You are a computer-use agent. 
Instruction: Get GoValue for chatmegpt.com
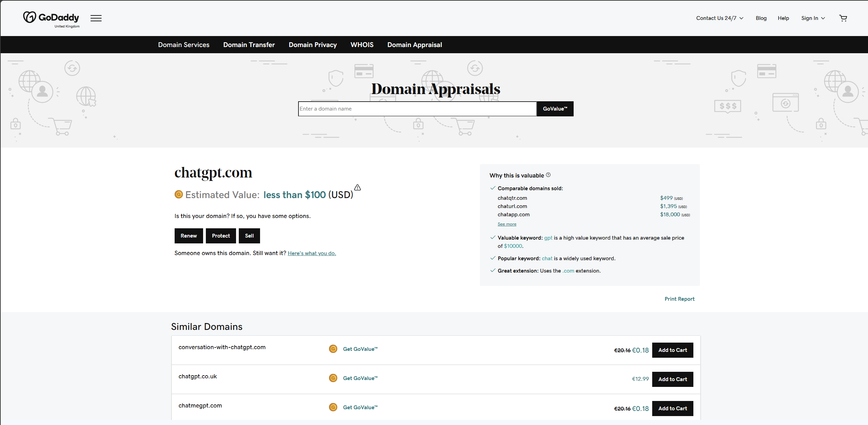360,407
